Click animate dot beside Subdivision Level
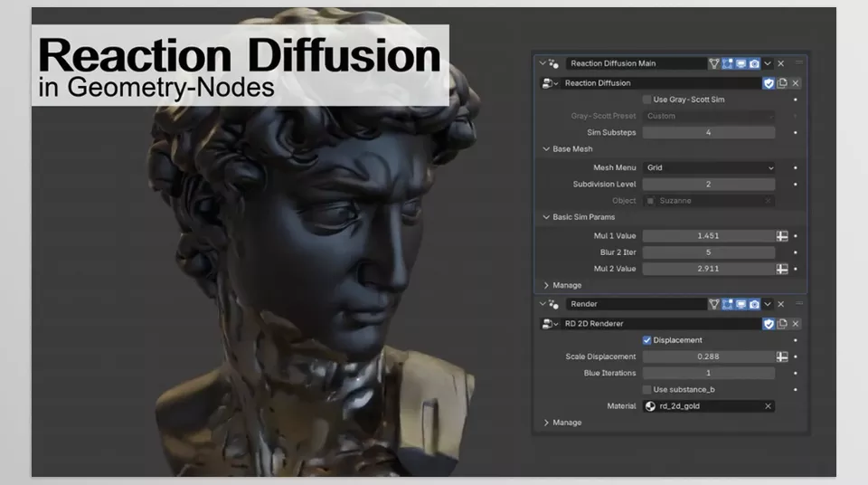This screenshot has height=485, width=868. pos(796,184)
